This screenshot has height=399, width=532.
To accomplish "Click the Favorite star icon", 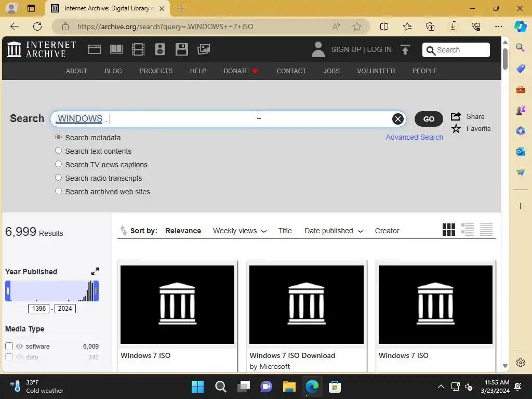I will coord(456,129).
